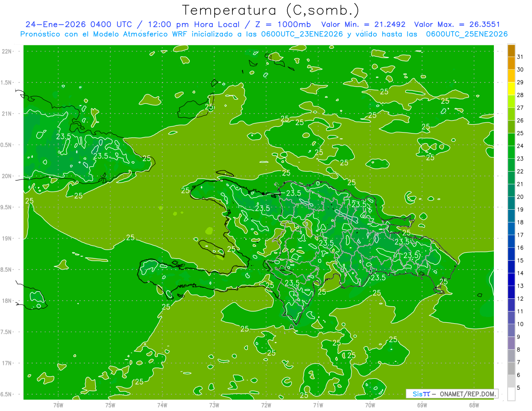Click the "19N" latitude axis label
The height and width of the screenshot is (411, 532).
pos(7,239)
